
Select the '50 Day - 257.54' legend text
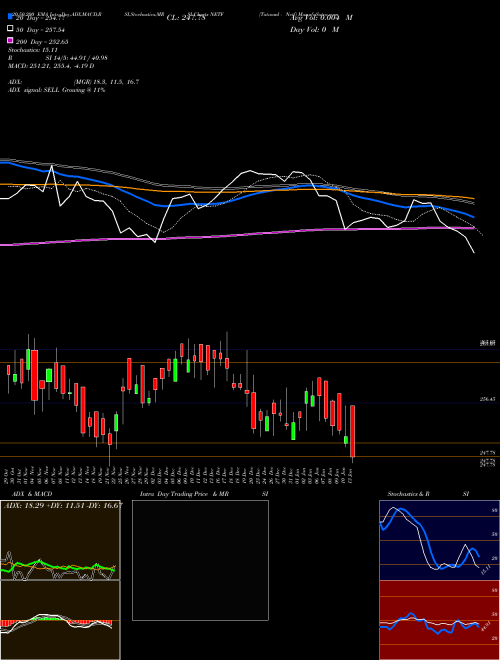[40, 30]
